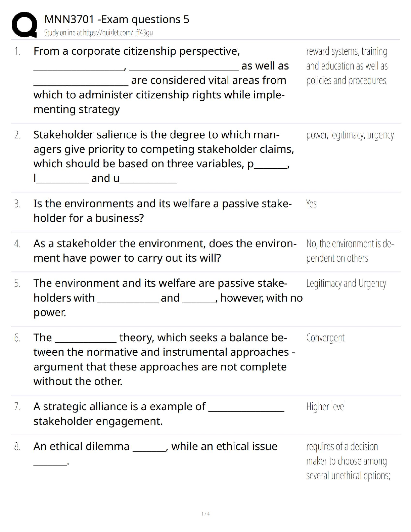The image size is (411, 532).
Task: Click question number 1 marker
Action: (17, 51)
